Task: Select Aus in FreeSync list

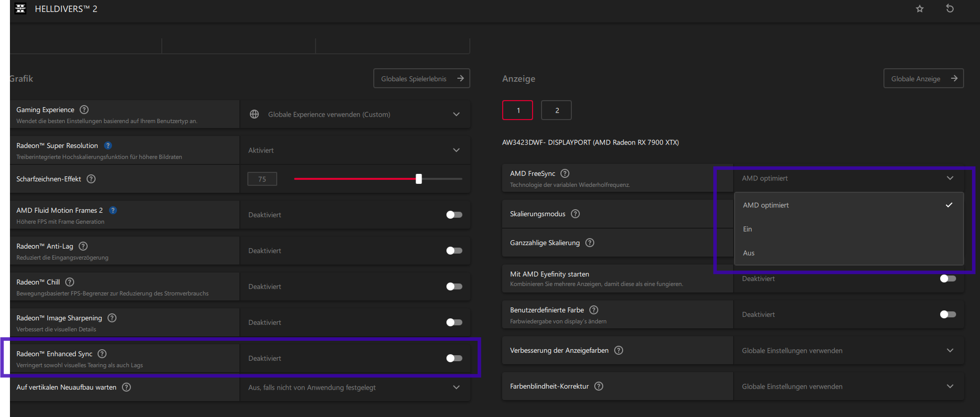Action: click(x=849, y=253)
